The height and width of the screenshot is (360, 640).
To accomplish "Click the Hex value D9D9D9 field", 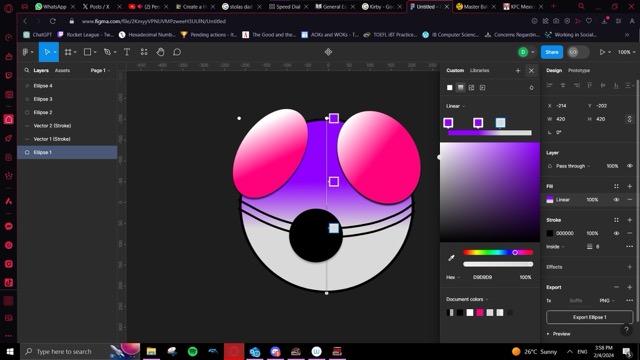I will click(482, 277).
